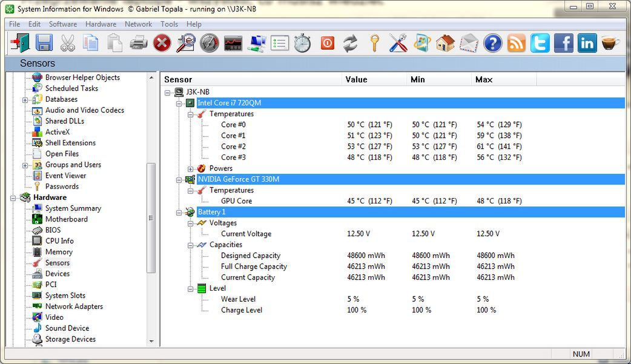Open the screwdriver and wrench tools icon

pos(398,43)
